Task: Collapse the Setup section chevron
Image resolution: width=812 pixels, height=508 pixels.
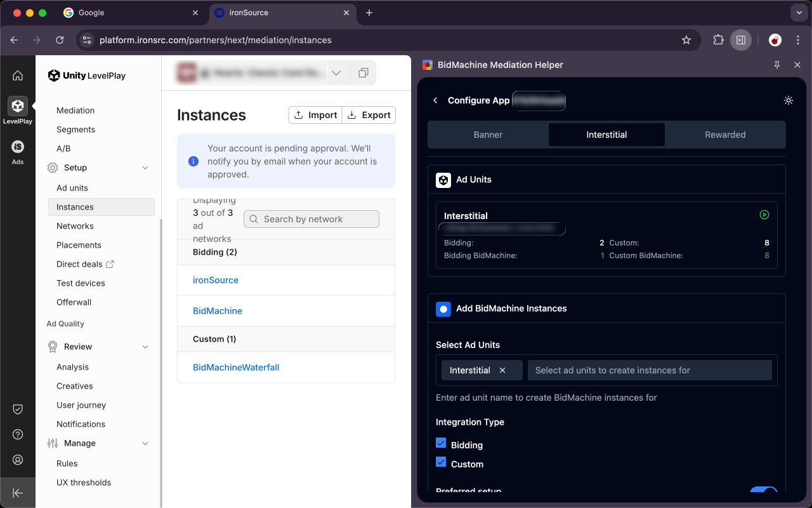Action: pyautogui.click(x=145, y=168)
